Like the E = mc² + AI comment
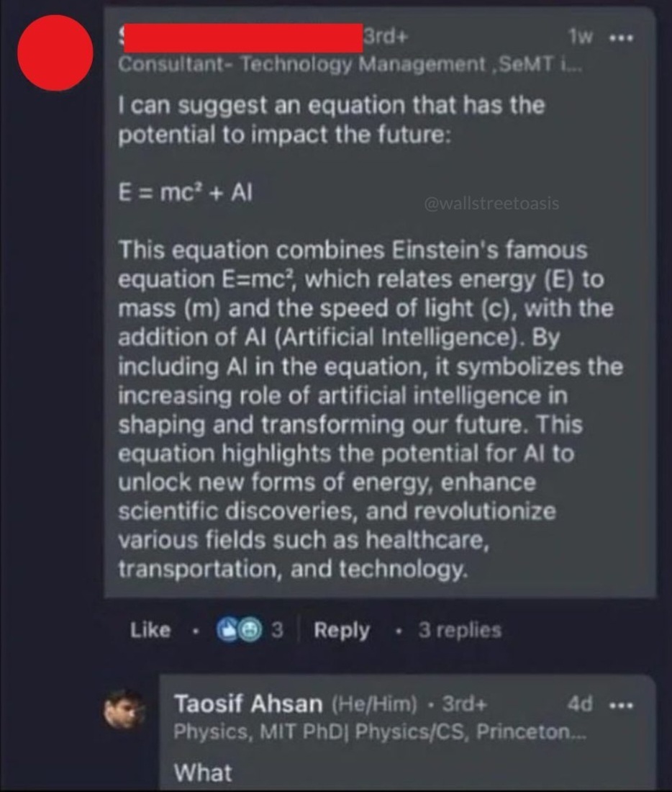The width and height of the screenshot is (672, 792). (150, 631)
